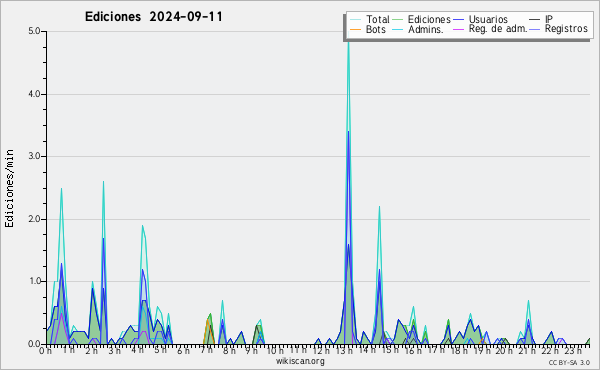
Task: Click the '2.0' y-axis value
Action: click(34, 219)
